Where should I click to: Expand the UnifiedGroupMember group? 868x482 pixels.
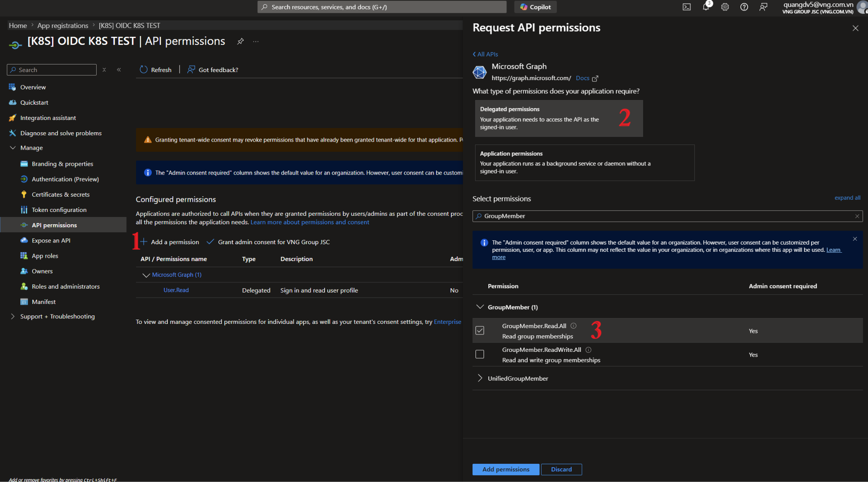480,378
